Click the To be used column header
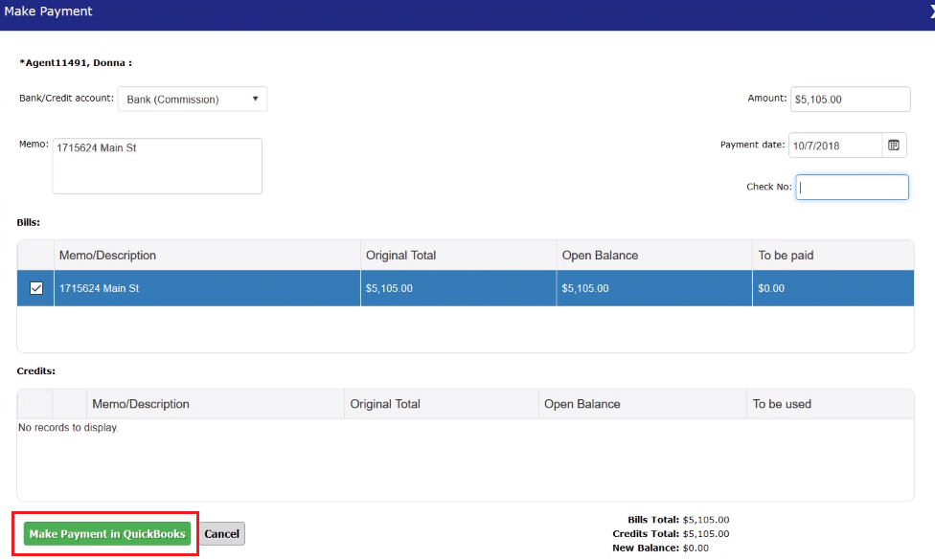The image size is (935, 560). click(782, 404)
